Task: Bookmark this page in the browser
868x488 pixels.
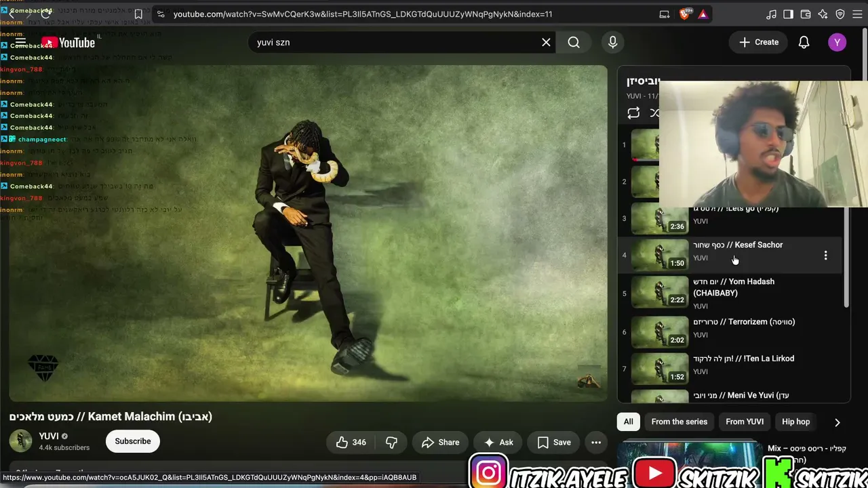Action: [x=138, y=14]
